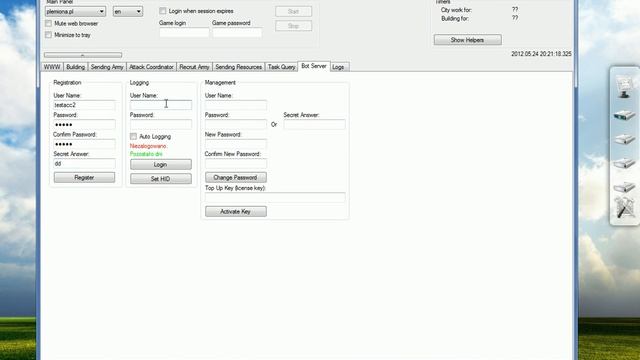Open the plemiona.pl server dropdown
640x360 pixels.
[75, 11]
